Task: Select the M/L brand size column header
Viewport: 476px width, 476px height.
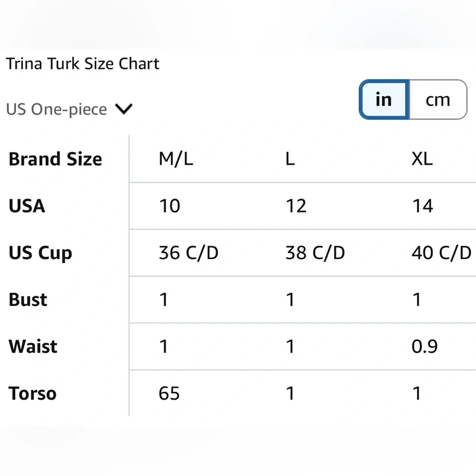Action: (176, 159)
